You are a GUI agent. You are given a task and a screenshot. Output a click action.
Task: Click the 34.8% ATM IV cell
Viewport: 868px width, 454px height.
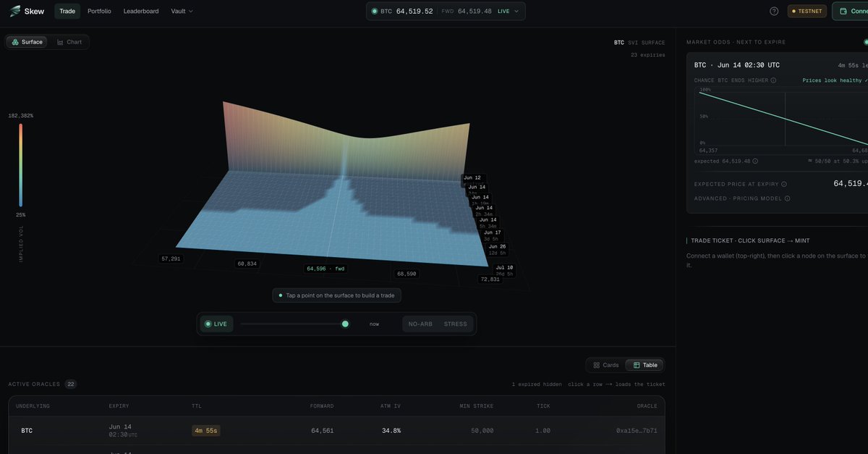(x=391, y=430)
